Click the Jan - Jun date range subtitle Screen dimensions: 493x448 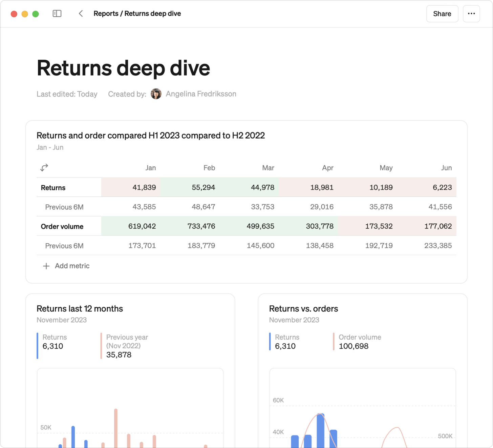coord(50,147)
